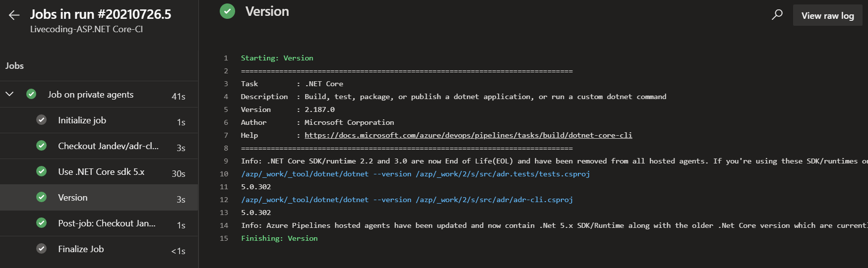
Task: Click the 5.0.302 output on line 11
Action: tap(256, 187)
